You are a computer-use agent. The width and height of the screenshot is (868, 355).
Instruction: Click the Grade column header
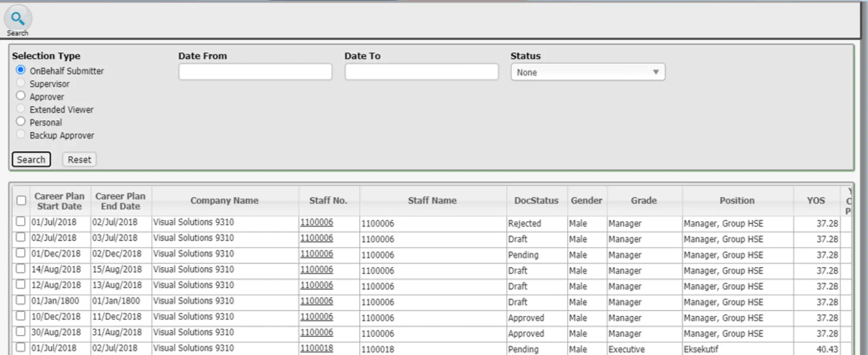click(644, 201)
